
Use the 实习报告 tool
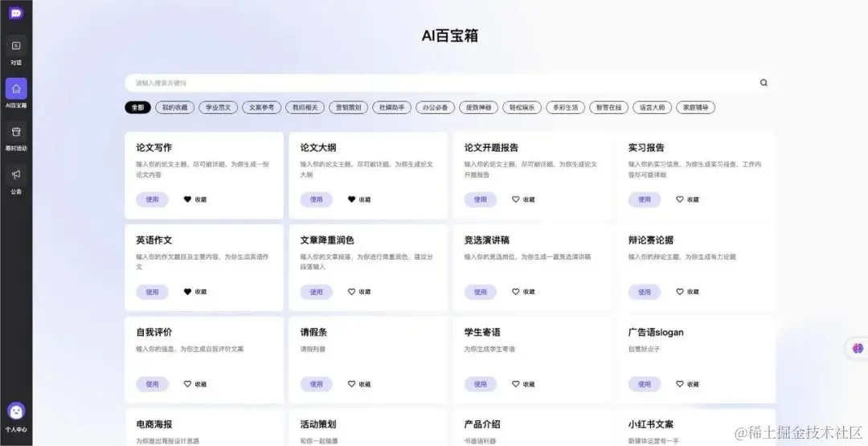pos(645,199)
